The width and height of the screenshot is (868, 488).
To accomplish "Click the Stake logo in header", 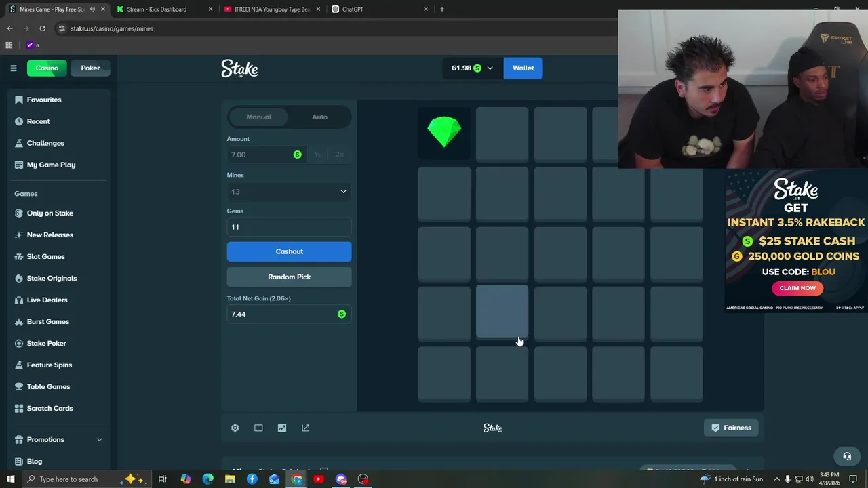I will tap(239, 68).
